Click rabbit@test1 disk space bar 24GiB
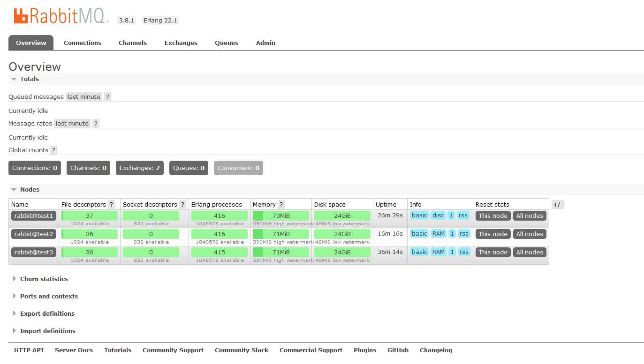Screen dimensions: 644x364 click(342, 216)
